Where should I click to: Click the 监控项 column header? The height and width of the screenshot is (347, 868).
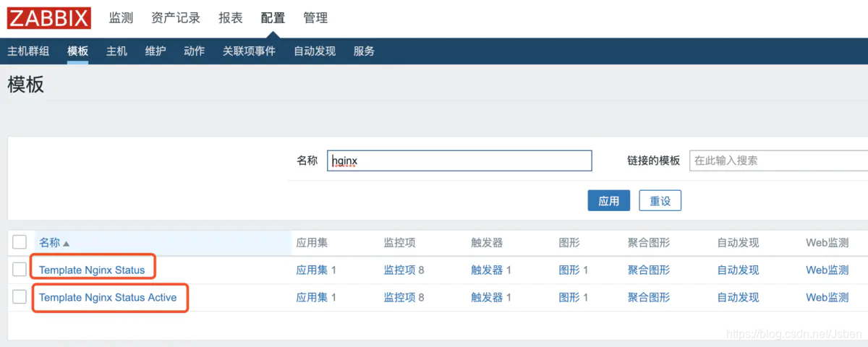pyautogui.click(x=399, y=243)
